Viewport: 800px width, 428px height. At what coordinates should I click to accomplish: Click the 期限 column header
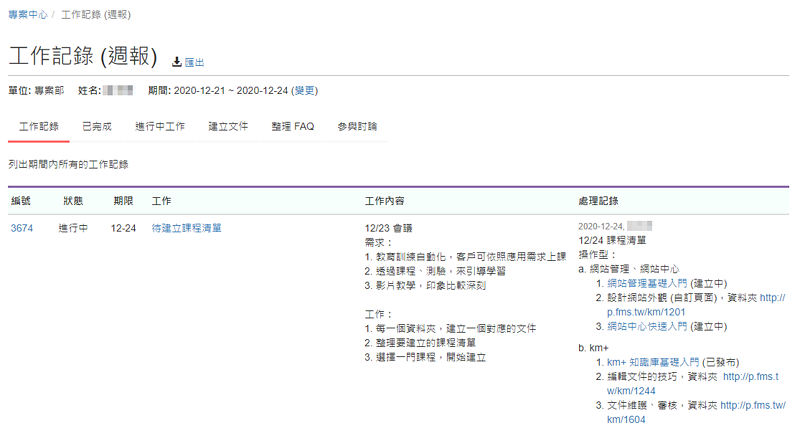coord(122,201)
